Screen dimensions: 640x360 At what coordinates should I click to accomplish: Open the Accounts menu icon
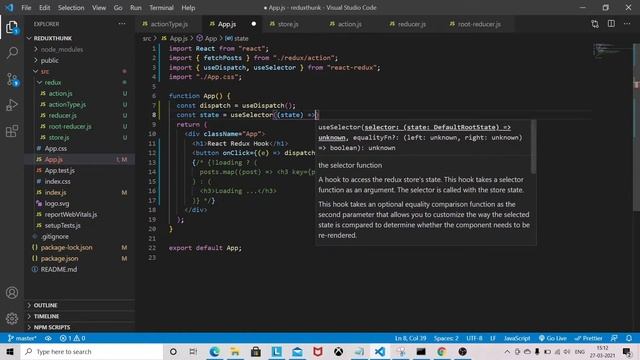[x=12, y=293]
